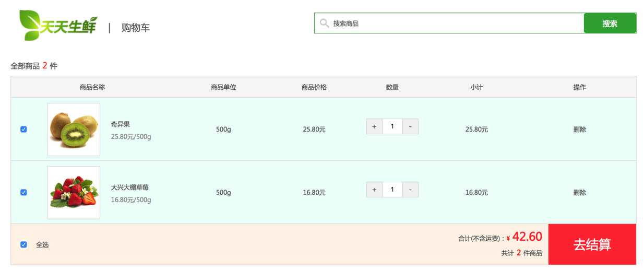Click the 天天生鲜 leaf logo
Viewport: 644px width, 270px height.
pyautogui.click(x=57, y=25)
